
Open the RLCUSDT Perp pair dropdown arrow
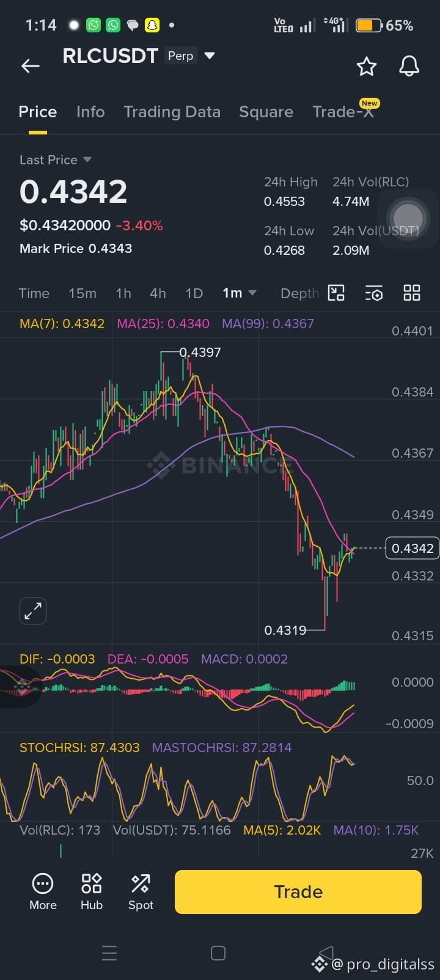pyautogui.click(x=210, y=56)
